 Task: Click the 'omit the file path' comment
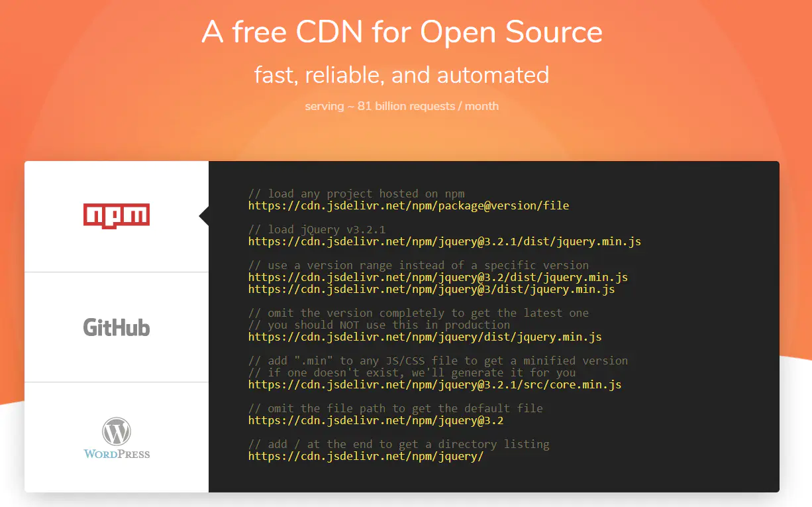tap(395, 408)
